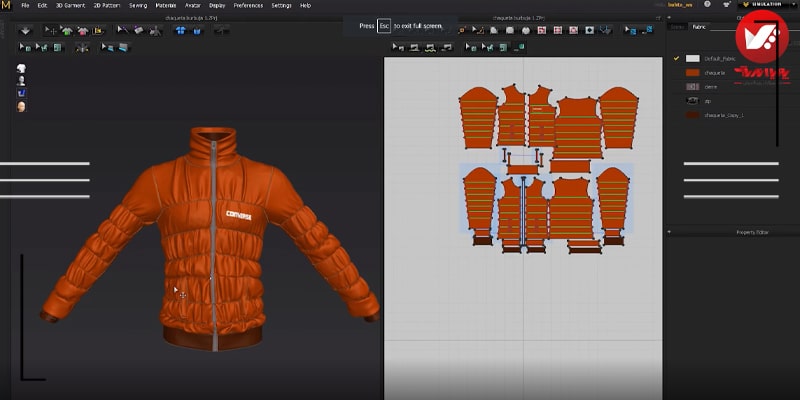The height and width of the screenshot is (400, 800).
Task: Toggle avatar display with gray bust icon
Action: [x=21, y=81]
